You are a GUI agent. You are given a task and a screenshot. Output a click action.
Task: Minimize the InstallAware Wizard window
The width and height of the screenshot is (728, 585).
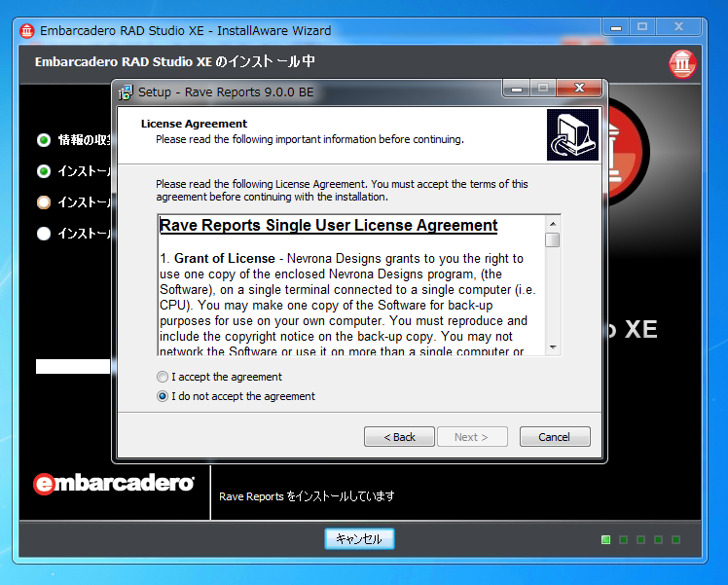click(616, 27)
